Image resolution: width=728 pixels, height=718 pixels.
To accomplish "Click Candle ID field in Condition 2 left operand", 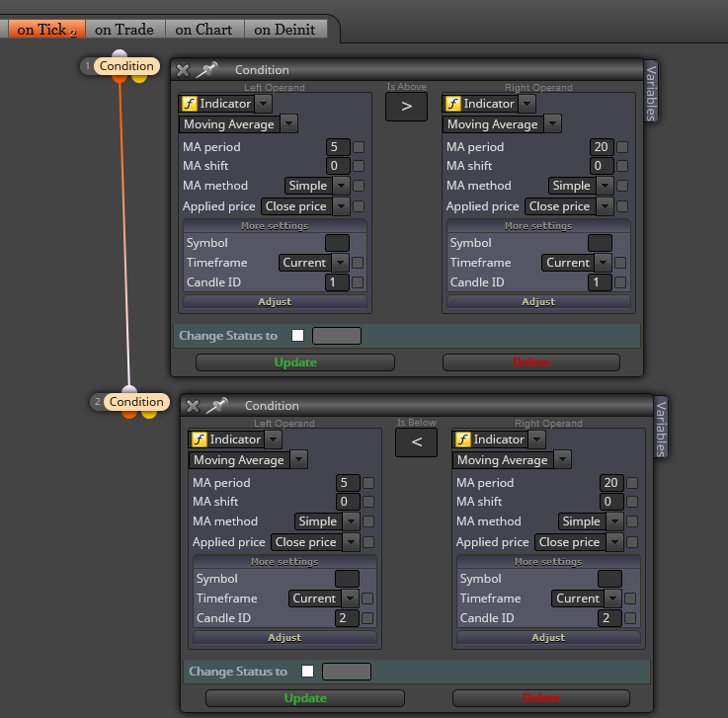I will [347, 617].
